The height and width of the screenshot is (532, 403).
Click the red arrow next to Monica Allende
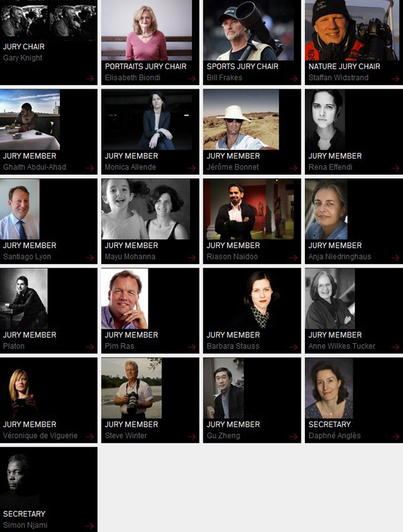(191, 168)
